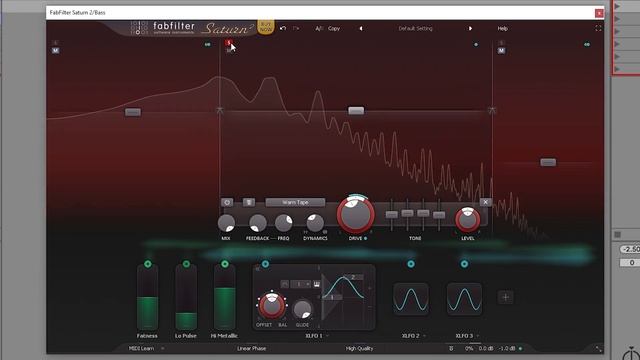The height and width of the screenshot is (360, 640).
Task: Open the XLFO 3 name dropdown arrow
Action: click(478, 336)
